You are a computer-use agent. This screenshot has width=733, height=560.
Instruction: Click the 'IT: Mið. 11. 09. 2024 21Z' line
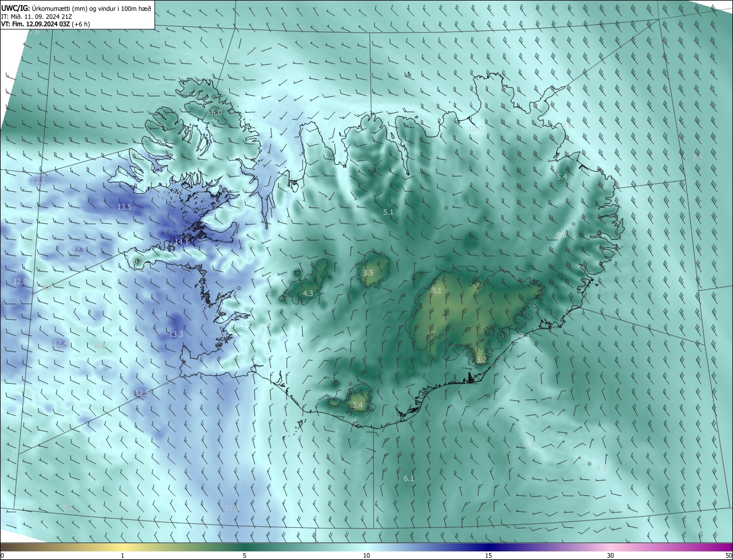[x=37, y=17]
